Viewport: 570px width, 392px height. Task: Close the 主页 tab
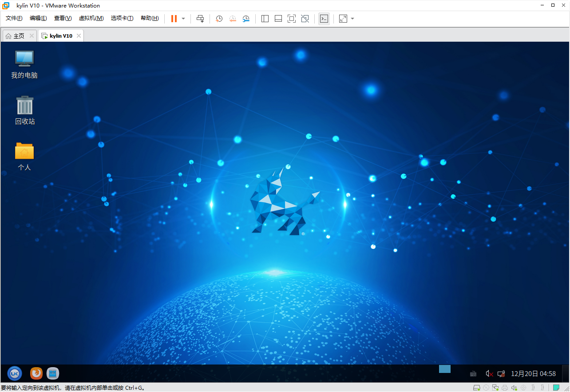[32, 36]
